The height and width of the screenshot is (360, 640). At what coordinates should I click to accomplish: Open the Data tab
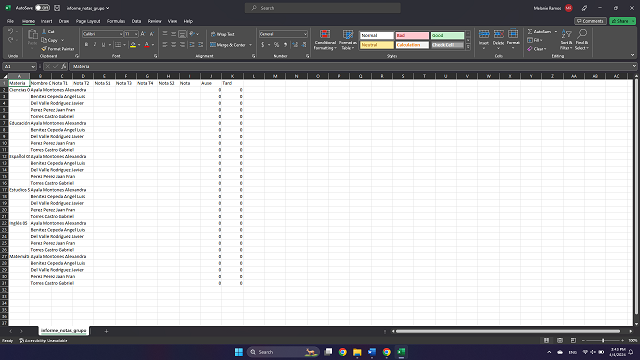coord(136,21)
